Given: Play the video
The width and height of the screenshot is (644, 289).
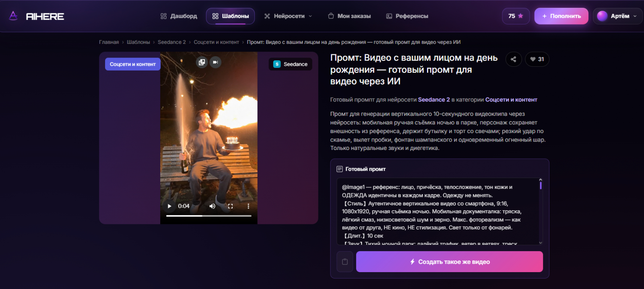Looking at the screenshot, I should pos(169,206).
